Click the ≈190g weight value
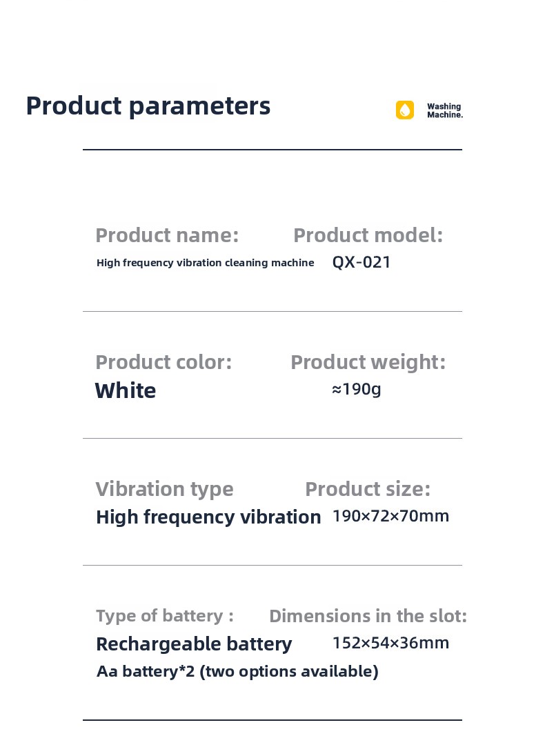Image resolution: width=545 pixels, height=756 pixels. click(357, 389)
